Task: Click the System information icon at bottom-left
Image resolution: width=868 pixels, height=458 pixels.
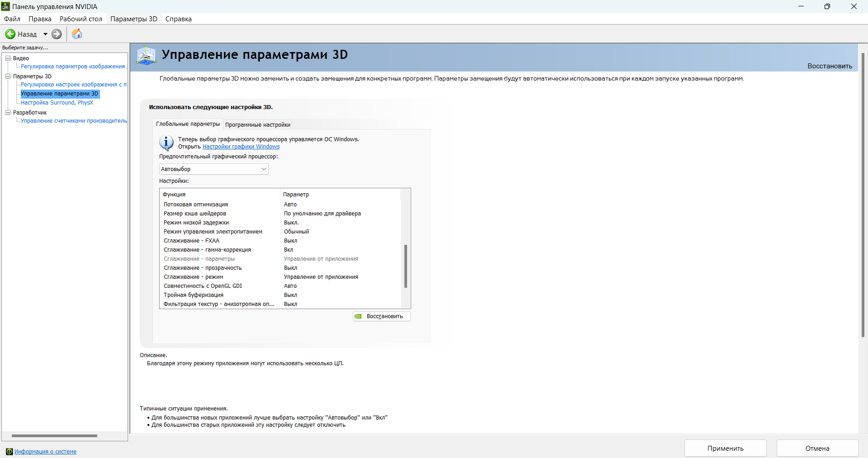Action: 9,451
